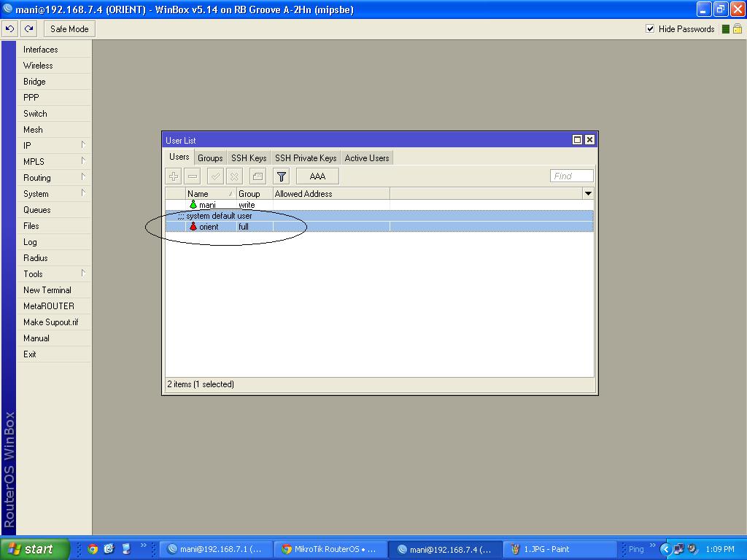Launch Chrome from quick launch
The height and width of the screenshot is (560, 747).
click(x=93, y=549)
